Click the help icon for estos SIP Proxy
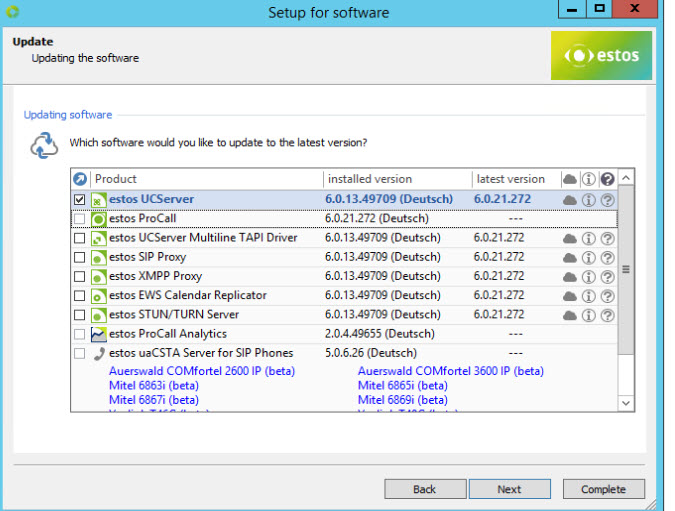This screenshot has height=511, width=675. coord(607,258)
